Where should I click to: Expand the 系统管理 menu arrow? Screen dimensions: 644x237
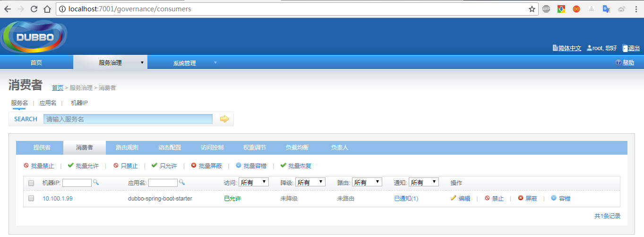(x=215, y=62)
